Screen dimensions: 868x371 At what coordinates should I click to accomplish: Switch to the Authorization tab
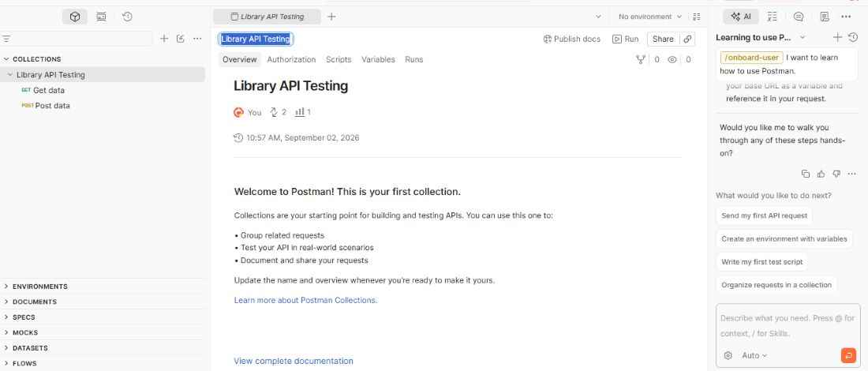click(291, 59)
